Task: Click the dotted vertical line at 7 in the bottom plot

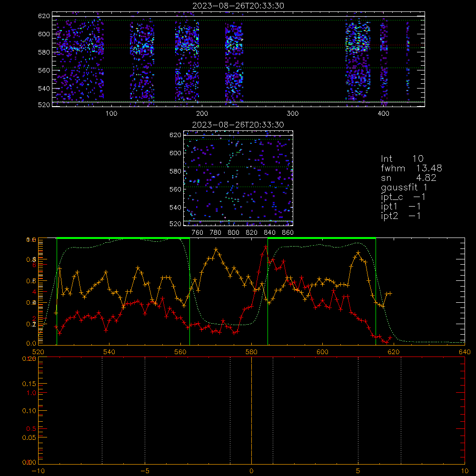Action: (401, 410)
